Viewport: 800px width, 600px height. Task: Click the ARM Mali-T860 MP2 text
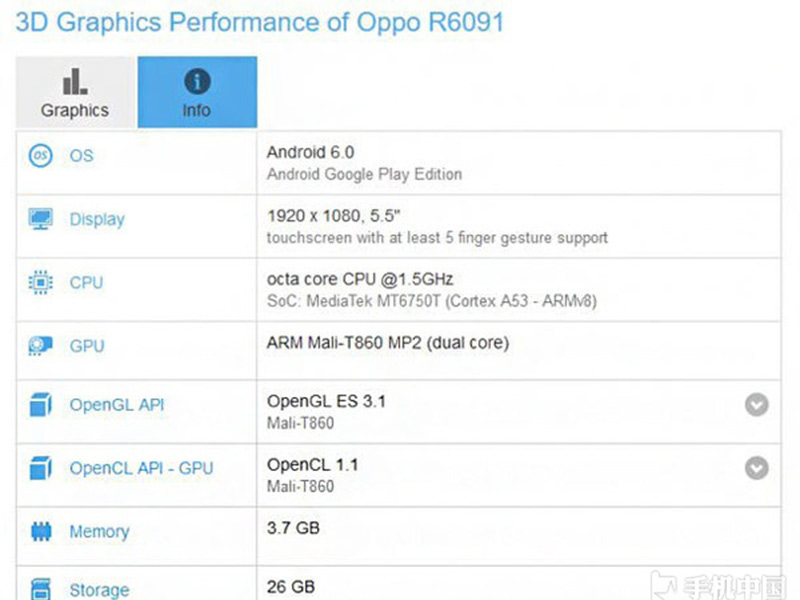(387, 343)
